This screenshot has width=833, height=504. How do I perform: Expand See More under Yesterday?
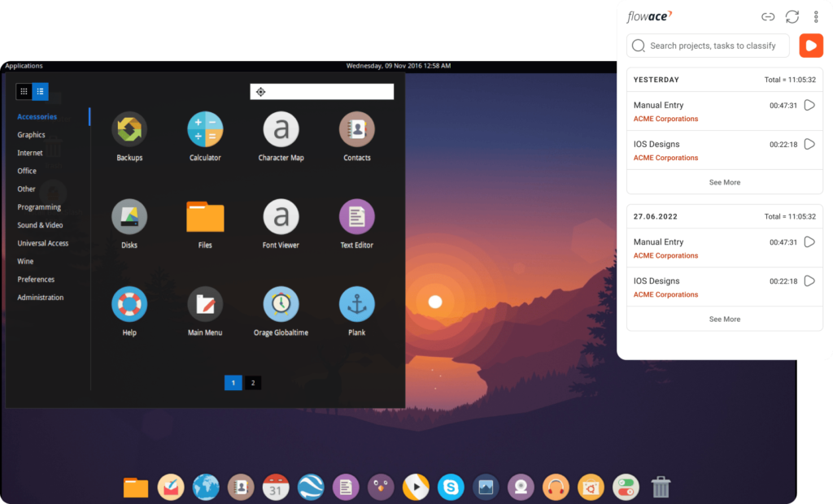(724, 182)
